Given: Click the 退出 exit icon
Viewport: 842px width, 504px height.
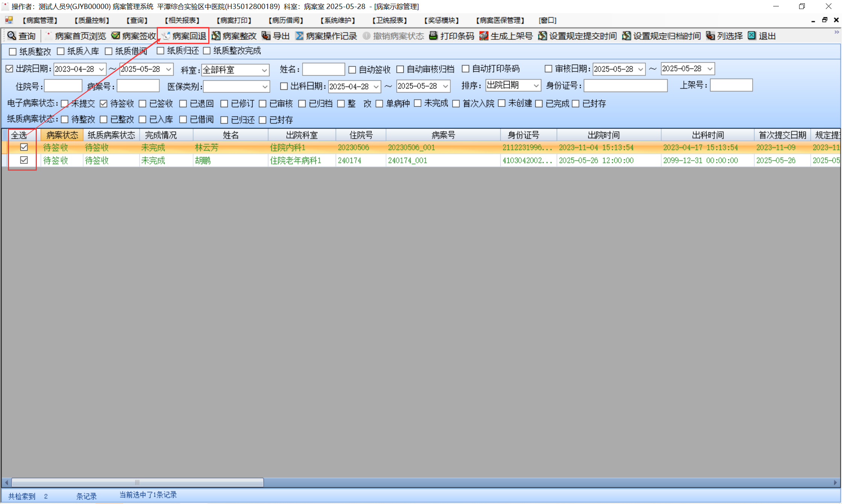Looking at the screenshot, I should pos(752,36).
